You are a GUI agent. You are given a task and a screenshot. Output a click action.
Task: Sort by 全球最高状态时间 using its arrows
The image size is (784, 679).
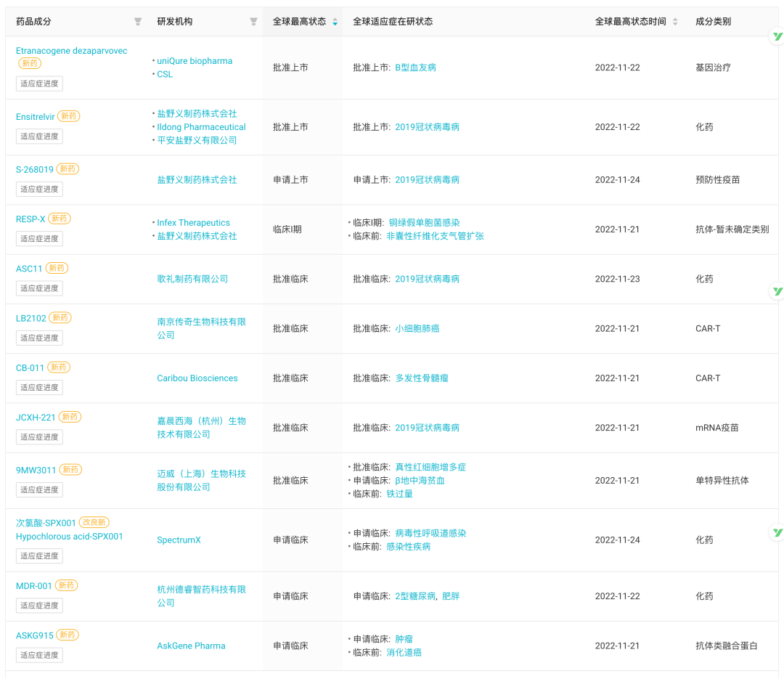[675, 22]
